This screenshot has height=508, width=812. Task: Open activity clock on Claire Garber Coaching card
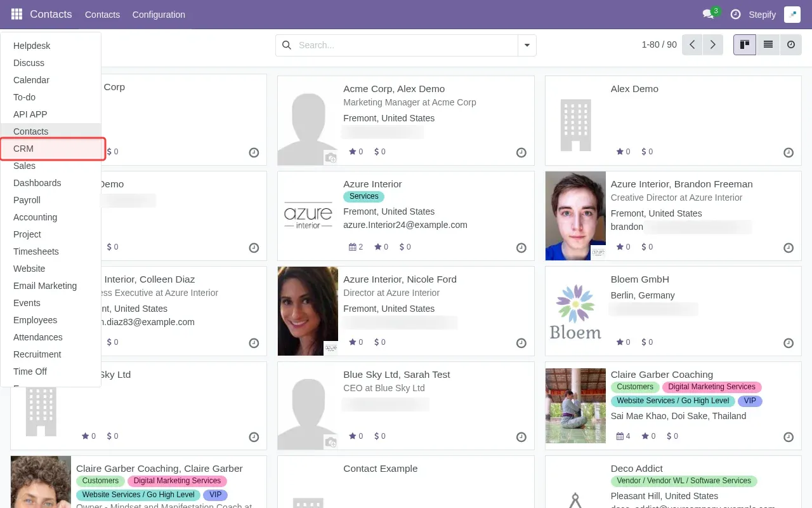[789, 437]
